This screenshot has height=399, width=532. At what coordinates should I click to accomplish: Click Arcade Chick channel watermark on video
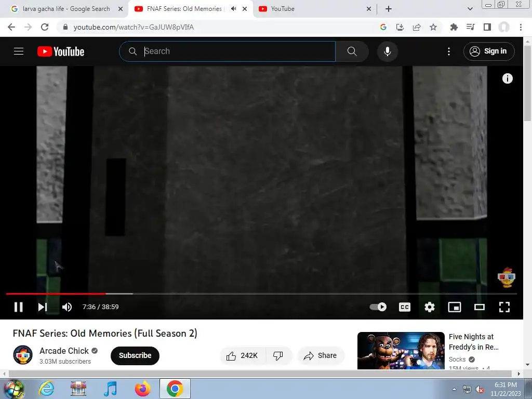tap(507, 277)
